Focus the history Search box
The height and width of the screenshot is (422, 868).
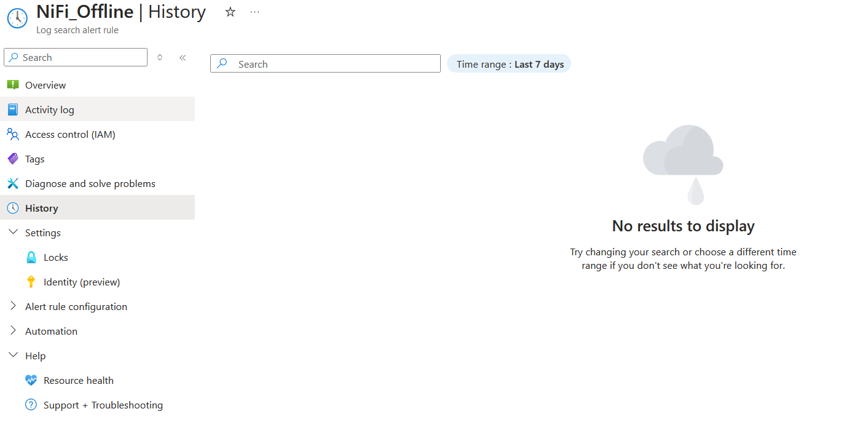[325, 63]
